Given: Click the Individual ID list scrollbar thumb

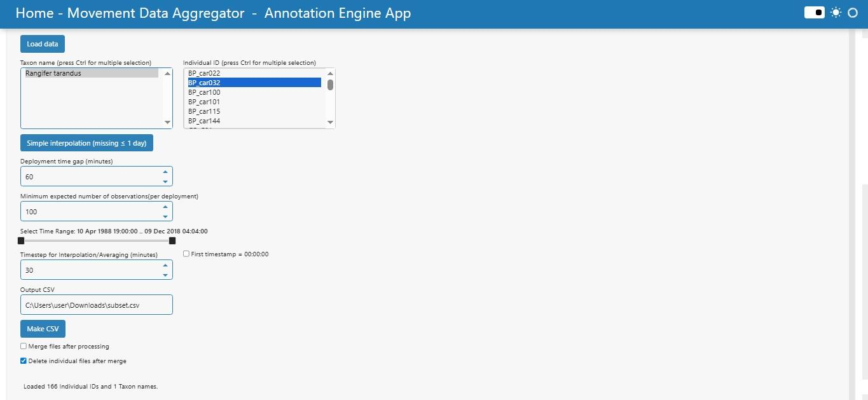Looking at the screenshot, I should click(331, 85).
